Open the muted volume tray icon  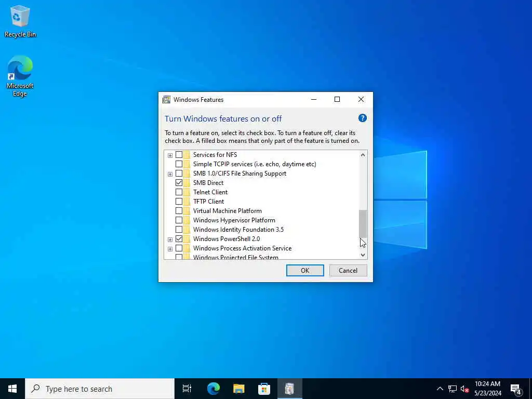pos(464,389)
